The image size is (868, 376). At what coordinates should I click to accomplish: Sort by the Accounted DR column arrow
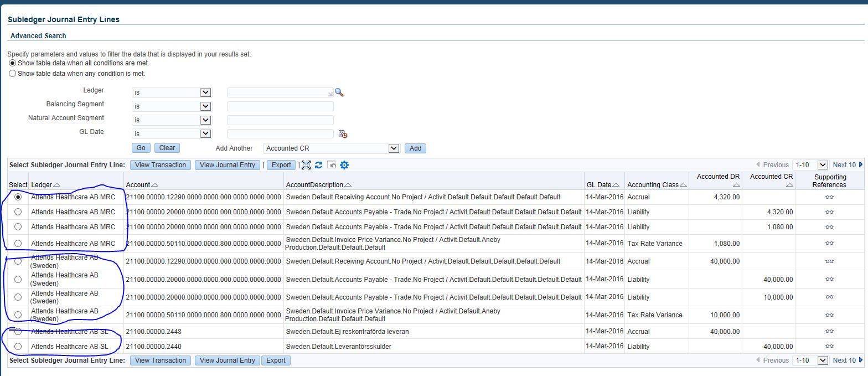point(736,185)
